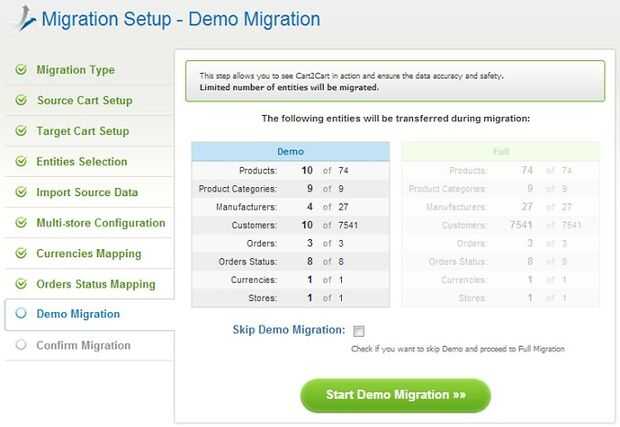Click the Products row label in Demo table

click(258, 171)
